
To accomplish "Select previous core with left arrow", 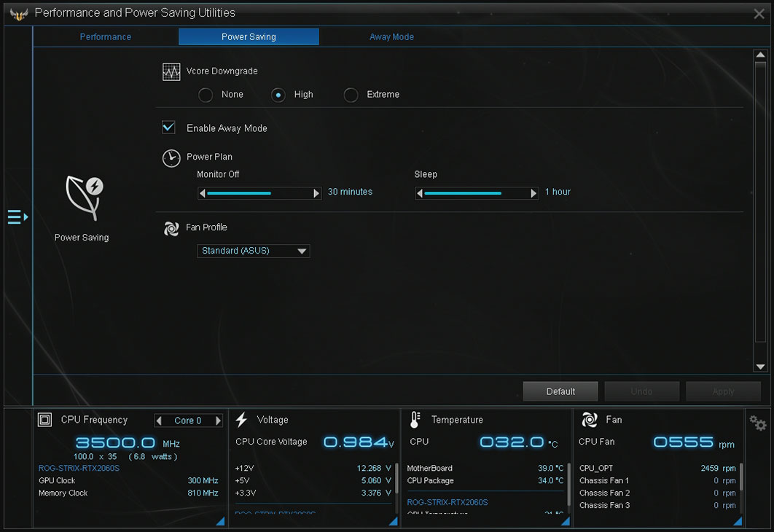I will click(159, 420).
